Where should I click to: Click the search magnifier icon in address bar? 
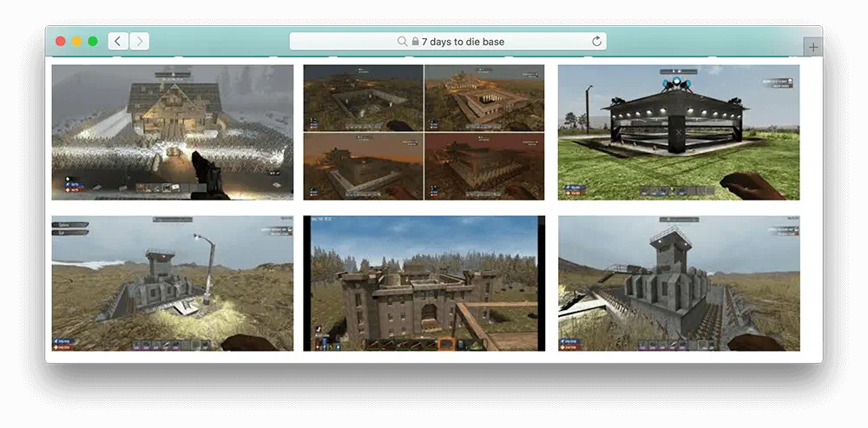click(x=403, y=42)
